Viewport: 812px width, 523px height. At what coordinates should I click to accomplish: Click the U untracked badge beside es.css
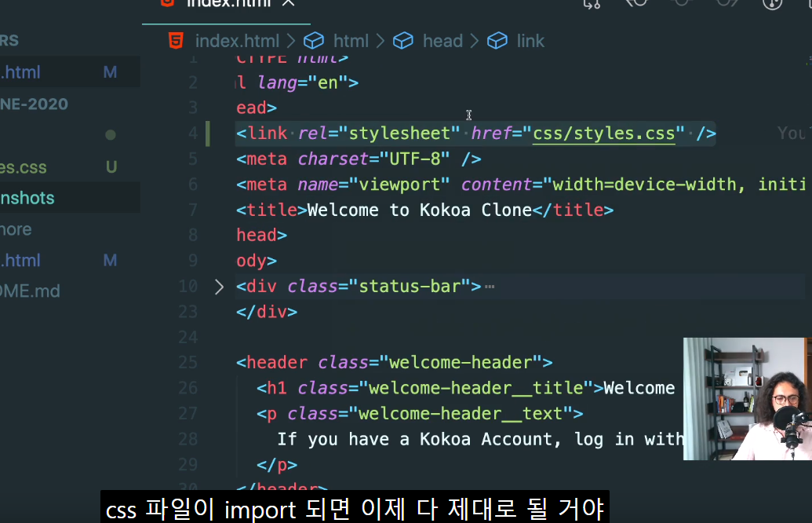(111, 167)
